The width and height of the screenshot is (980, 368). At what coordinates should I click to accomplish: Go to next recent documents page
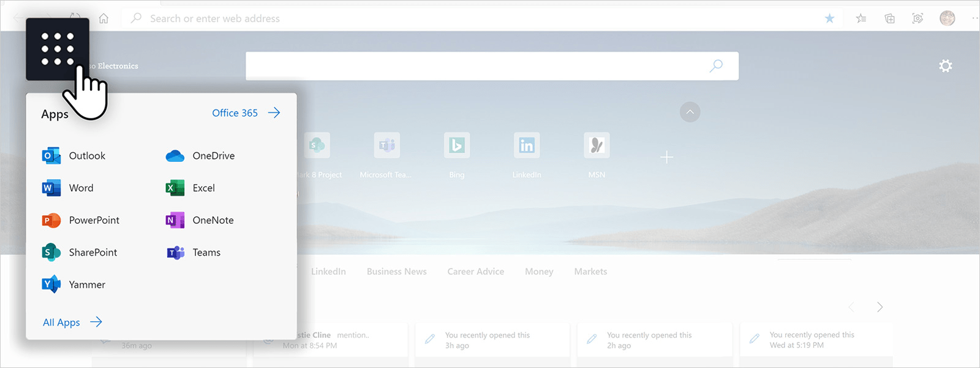(x=880, y=307)
